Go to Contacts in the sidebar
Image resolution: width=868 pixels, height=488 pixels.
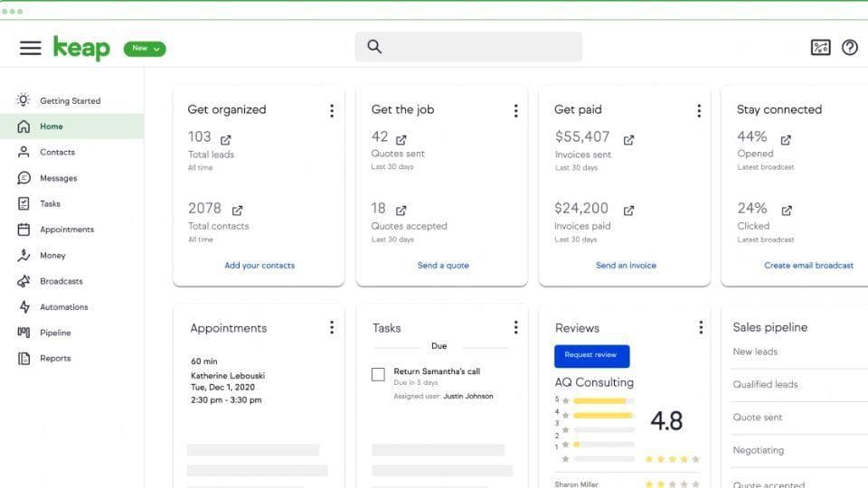click(x=57, y=153)
